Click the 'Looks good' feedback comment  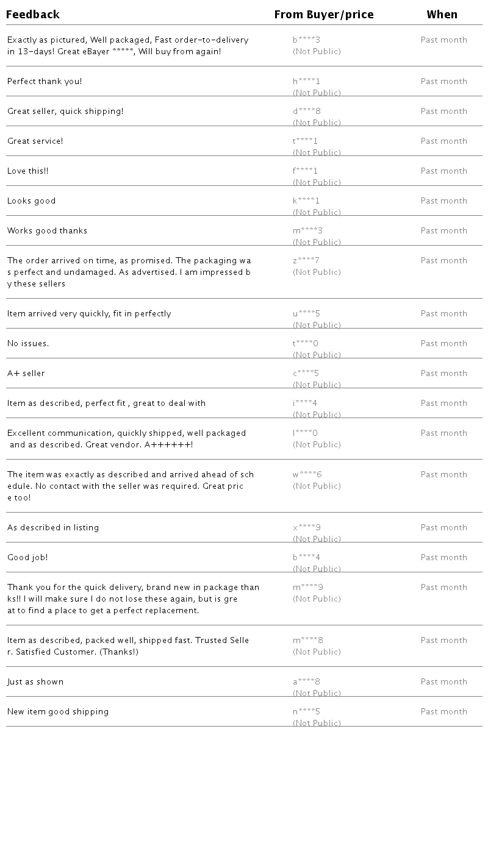coord(32,201)
